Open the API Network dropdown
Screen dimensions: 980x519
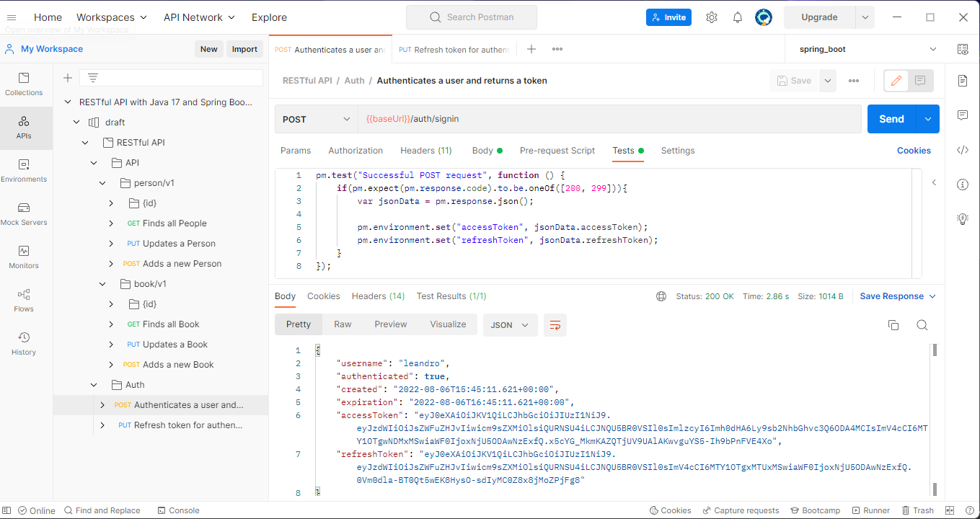pyautogui.click(x=199, y=17)
